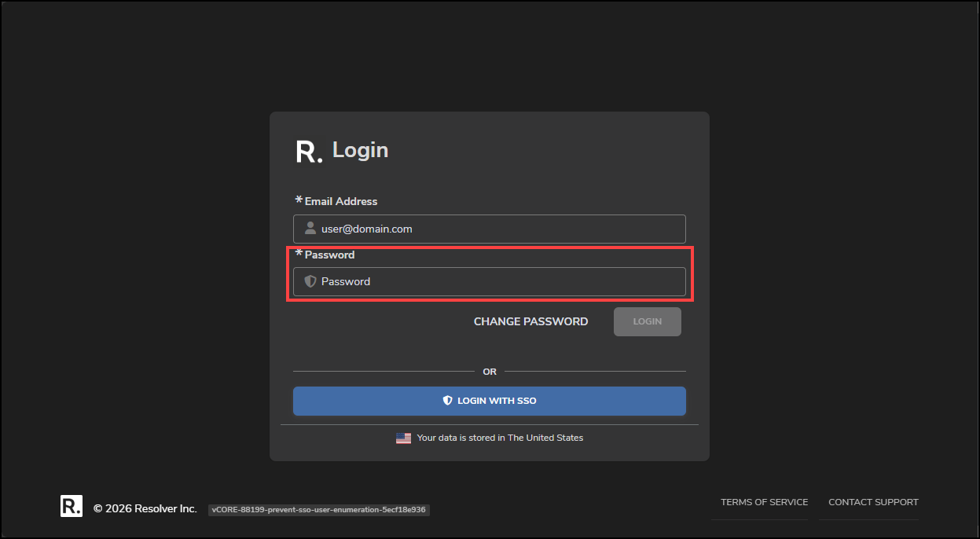Click the user silhouette icon in the email field

[x=310, y=229]
